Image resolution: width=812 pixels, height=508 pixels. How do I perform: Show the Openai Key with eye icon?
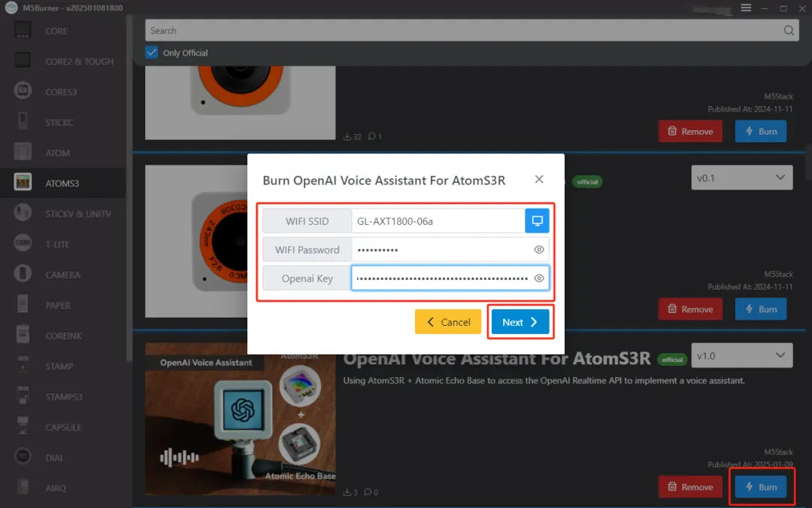pyautogui.click(x=539, y=278)
